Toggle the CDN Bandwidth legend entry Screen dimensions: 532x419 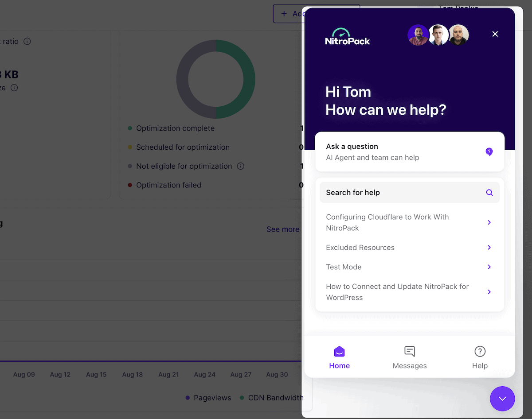[x=271, y=398]
